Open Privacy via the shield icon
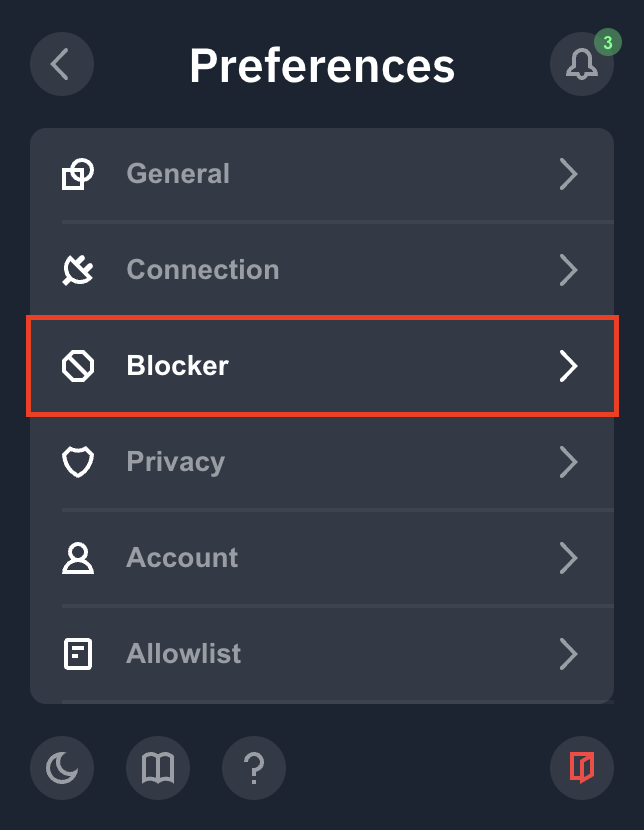This screenshot has width=644, height=830. [78, 462]
